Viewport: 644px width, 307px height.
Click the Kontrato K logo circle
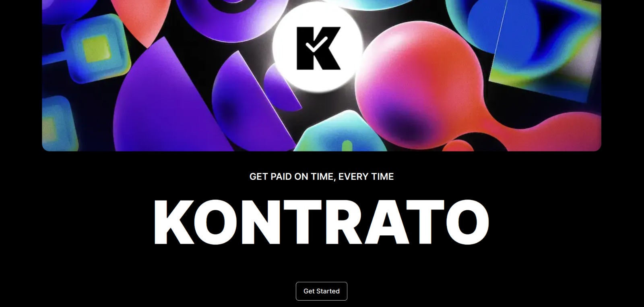pos(318,48)
